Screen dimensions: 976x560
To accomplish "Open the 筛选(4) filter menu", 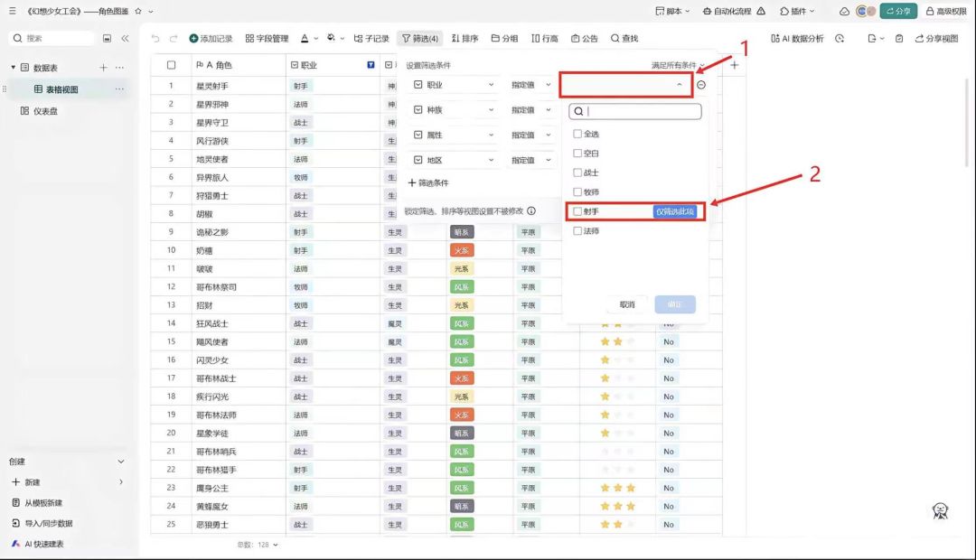I will (420, 39).
